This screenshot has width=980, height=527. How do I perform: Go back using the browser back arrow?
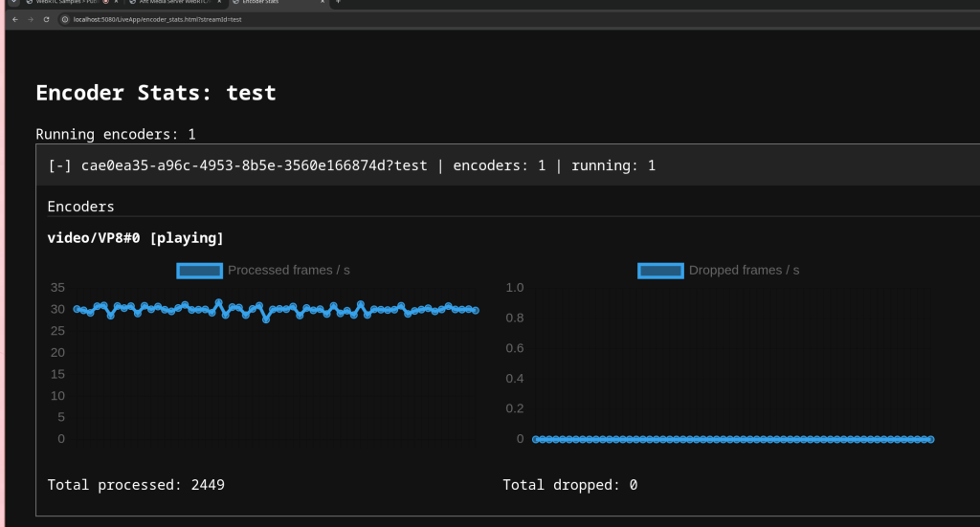click(x=15, y=19)
